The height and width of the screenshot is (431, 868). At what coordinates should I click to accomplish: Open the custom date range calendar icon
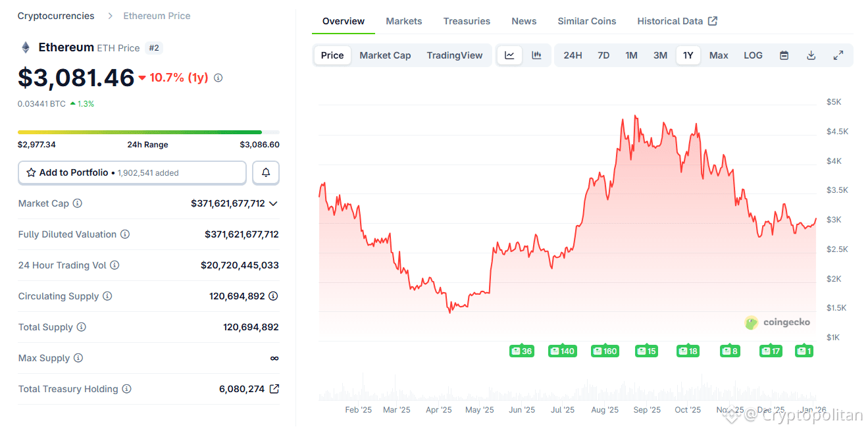(x=784, y=55)
